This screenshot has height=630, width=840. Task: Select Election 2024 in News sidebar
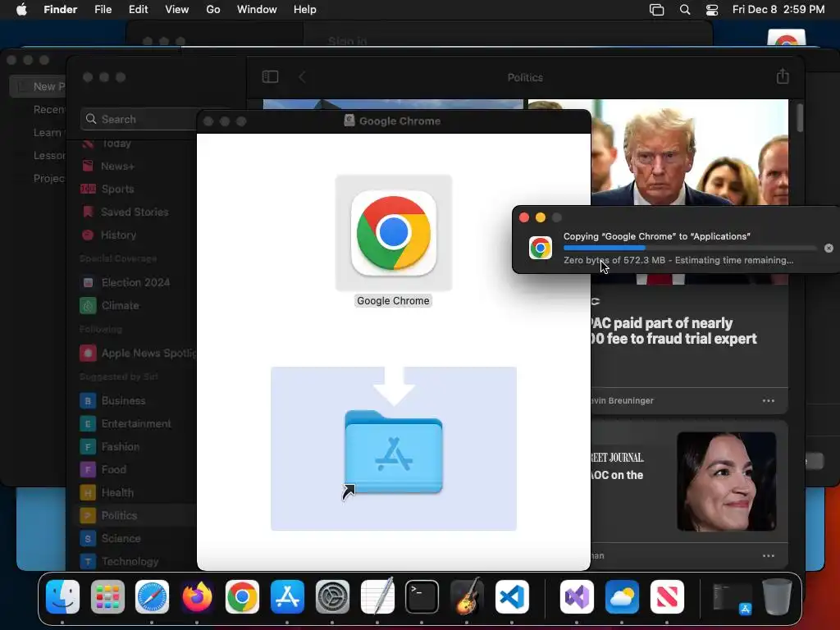pos(135,282)
